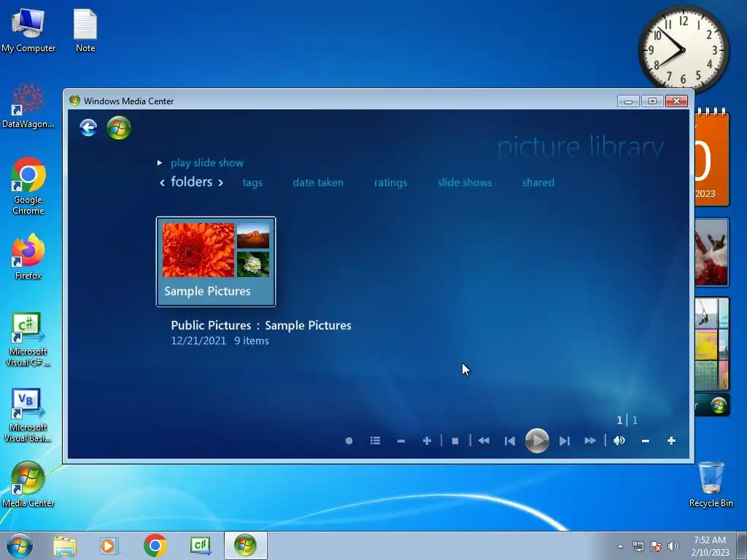The height and width of the screenshot is (560, 747).
Task: Open Visual C# from the taskbar
Action: (x=201, y=545)
